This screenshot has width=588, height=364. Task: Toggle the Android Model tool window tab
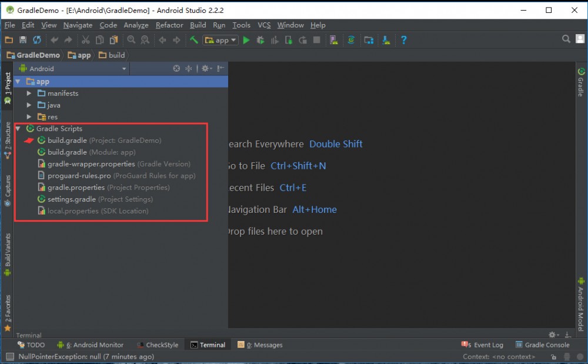[581, 305]
